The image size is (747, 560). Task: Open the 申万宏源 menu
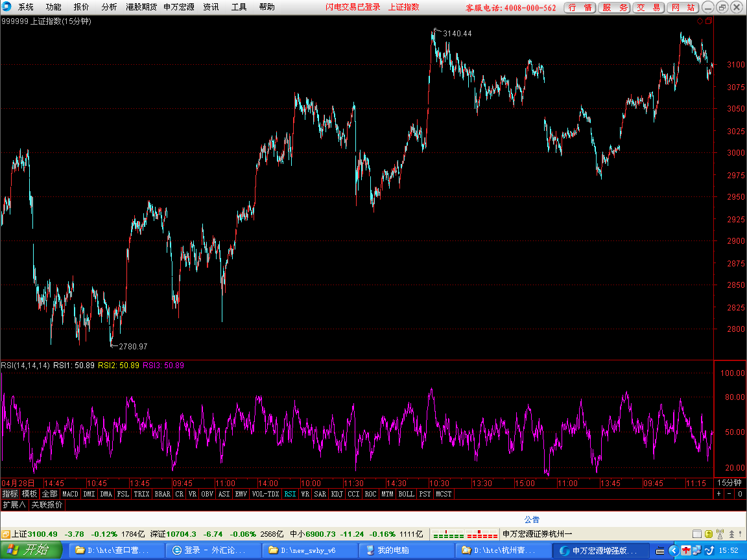coord(179,6)
